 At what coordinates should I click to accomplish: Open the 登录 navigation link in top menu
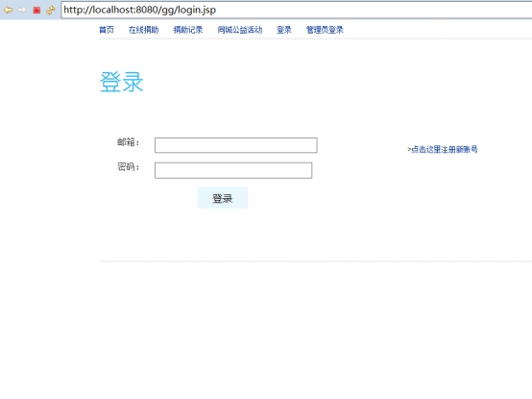284,30
